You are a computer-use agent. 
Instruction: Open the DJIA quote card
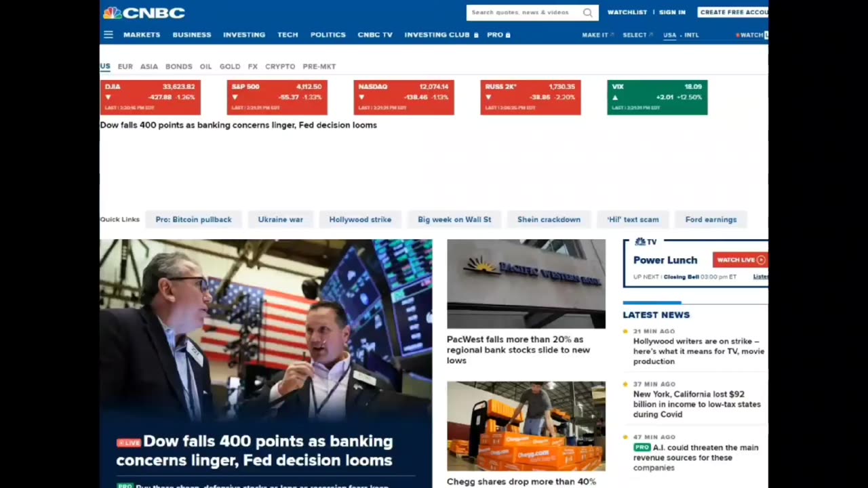pos(151,98)
